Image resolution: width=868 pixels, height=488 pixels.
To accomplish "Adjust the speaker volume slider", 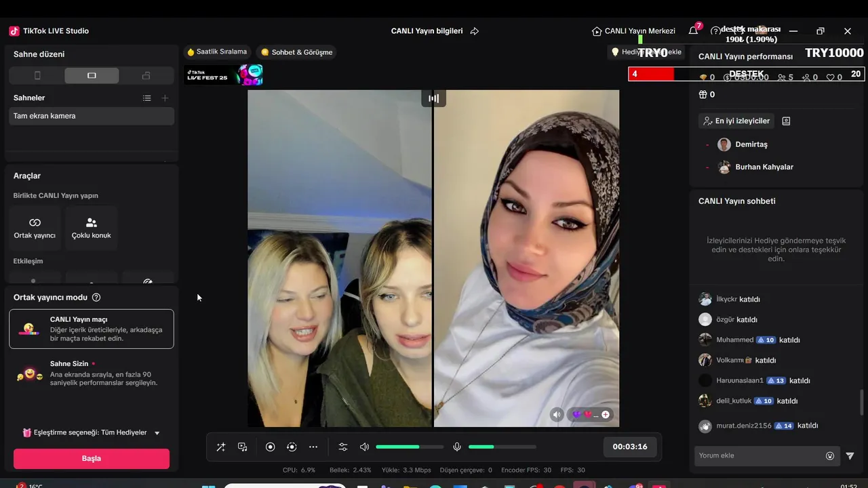I will pos(410,447).
